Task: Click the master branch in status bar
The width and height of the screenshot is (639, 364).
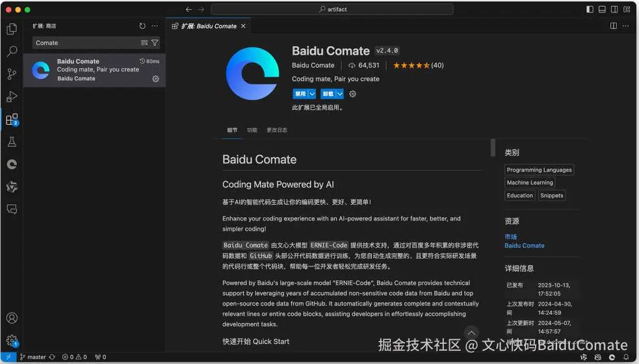Action: (33, 357)
